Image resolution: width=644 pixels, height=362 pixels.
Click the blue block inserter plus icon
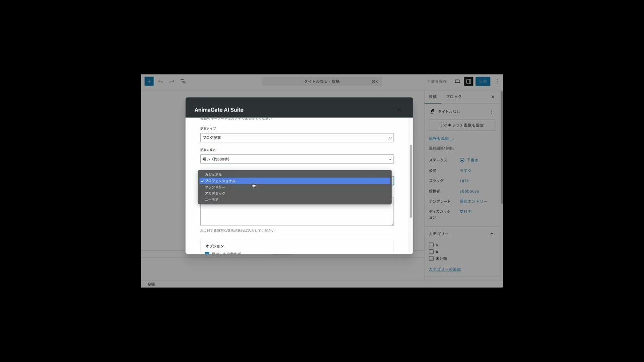(x=149, y=81)
